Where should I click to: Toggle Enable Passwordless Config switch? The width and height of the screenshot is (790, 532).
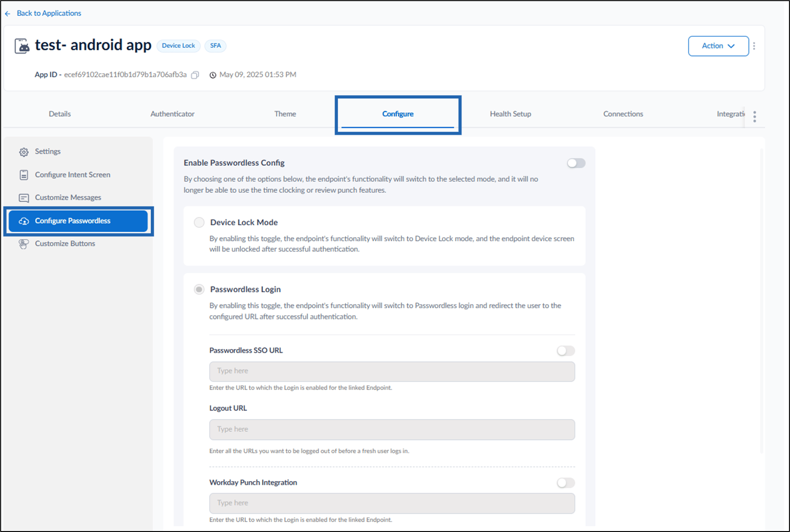[x=576, y=163]
